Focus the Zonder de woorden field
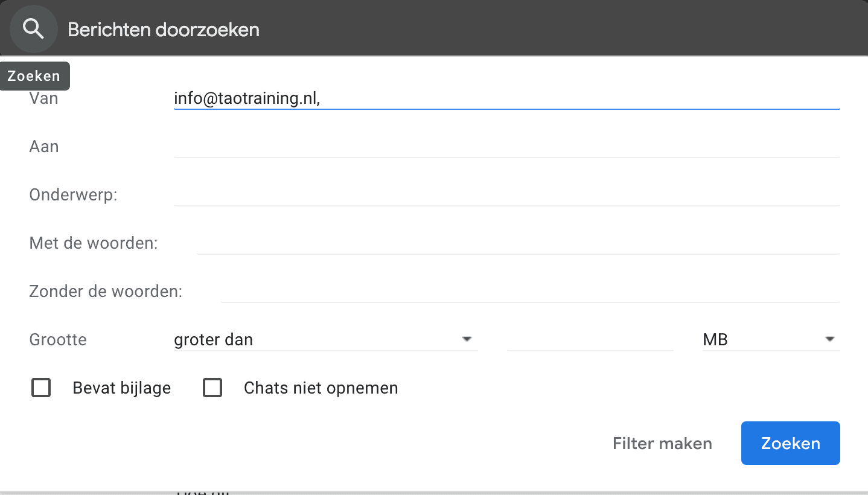Image resolution: width=868 pixels, height=495 pixels. (x=530, y=292)
